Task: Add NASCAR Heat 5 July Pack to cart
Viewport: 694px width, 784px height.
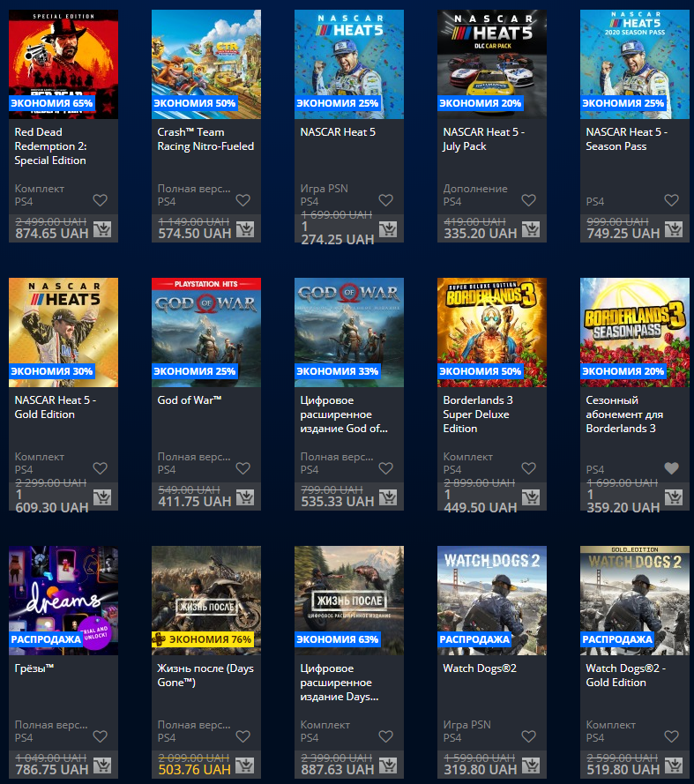Action: pos(530,229)
